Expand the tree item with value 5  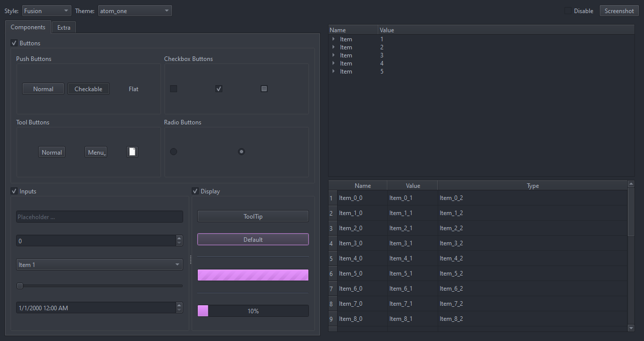334,72
